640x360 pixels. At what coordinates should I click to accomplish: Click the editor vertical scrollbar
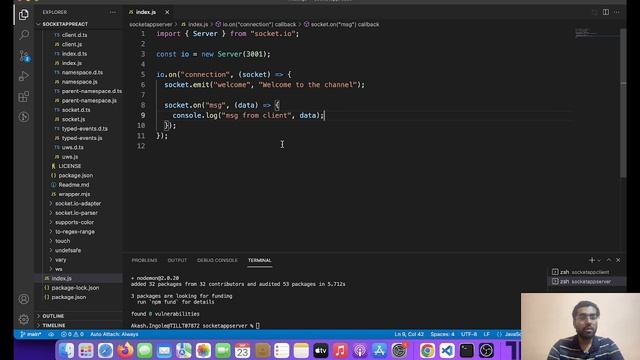tap(623, 102)
